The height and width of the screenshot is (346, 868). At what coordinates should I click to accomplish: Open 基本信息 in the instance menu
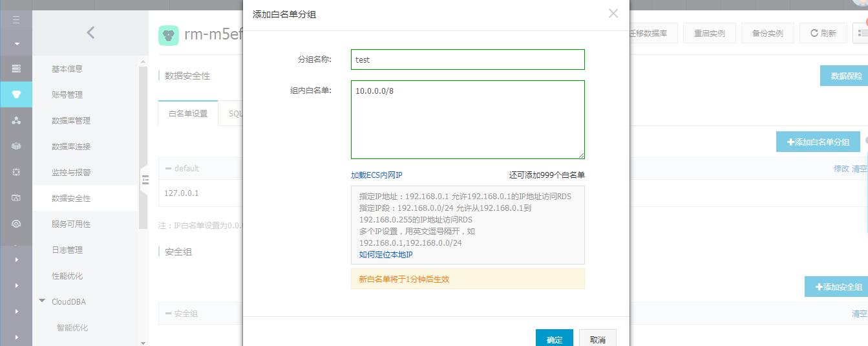[x=67, y=69]
